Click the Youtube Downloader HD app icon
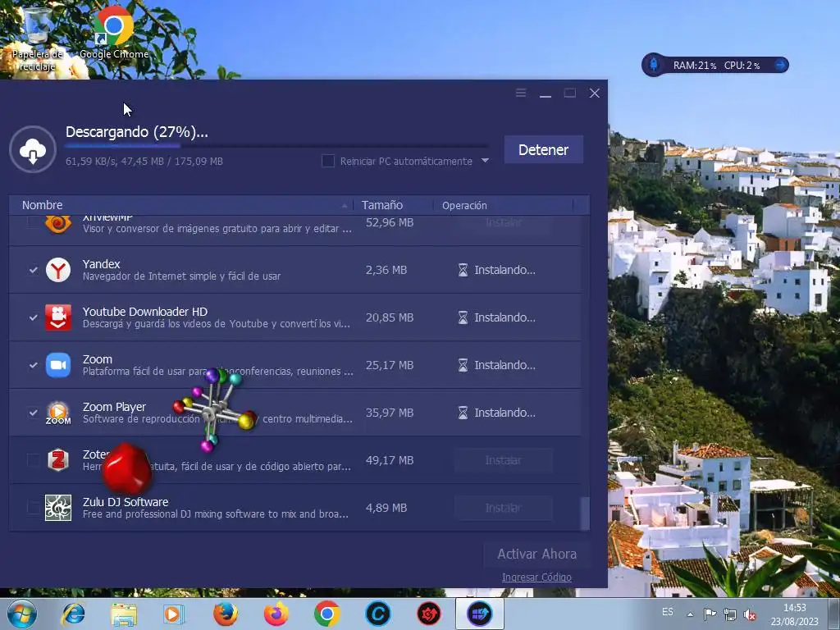This screenshot has width=840, height=630. (x=58, y=317)
